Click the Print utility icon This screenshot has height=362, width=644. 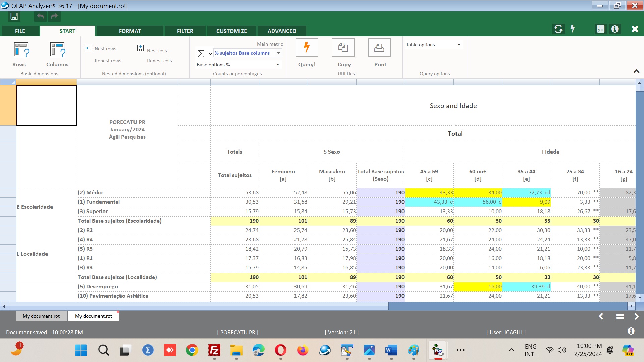(x=379, y=48)
